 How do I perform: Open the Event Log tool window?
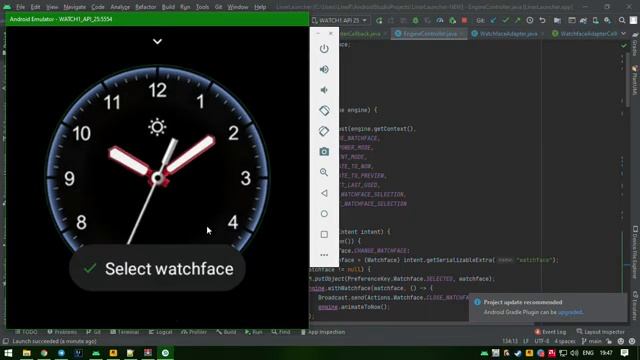pyautogui.click(x=550, y=332)
